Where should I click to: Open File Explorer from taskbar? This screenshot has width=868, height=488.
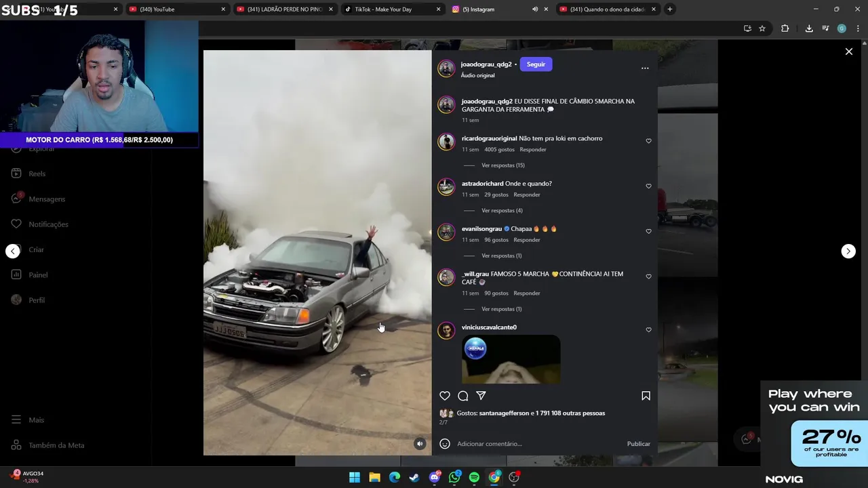coord(374,478)
